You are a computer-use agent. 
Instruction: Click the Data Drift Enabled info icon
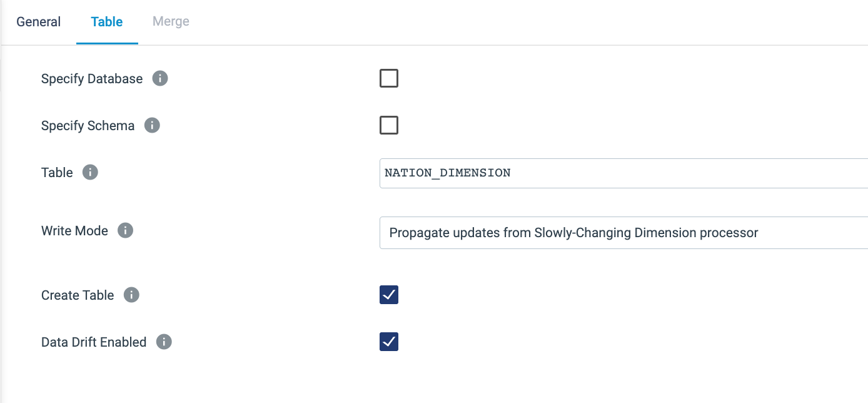click(163, 342)
